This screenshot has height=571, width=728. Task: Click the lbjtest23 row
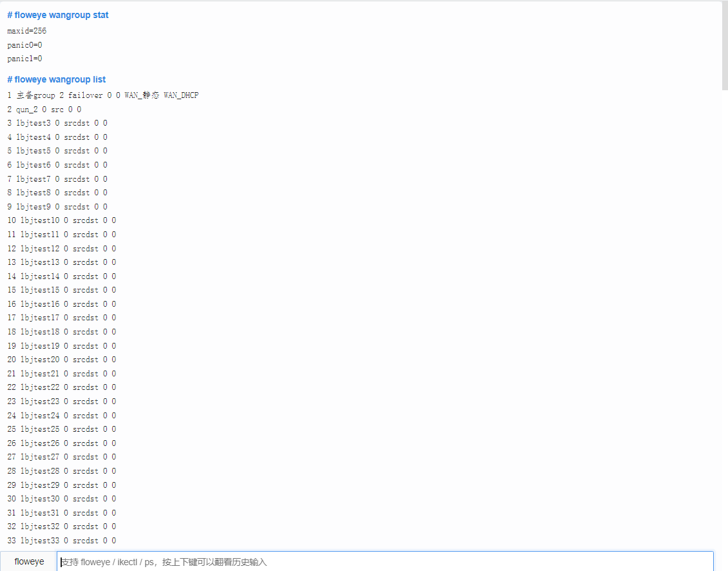pyautogui.click(x=62, y=402)
